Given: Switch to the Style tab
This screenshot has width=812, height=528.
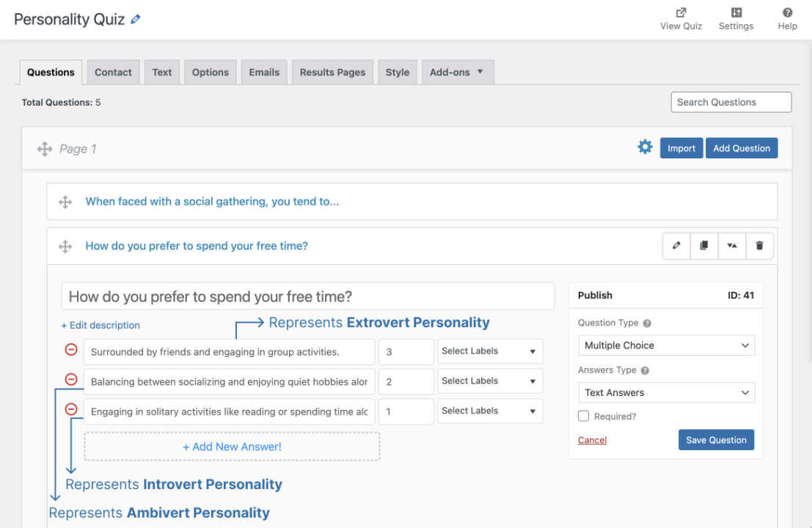Looking at the screenshot, I should [398, 72].
